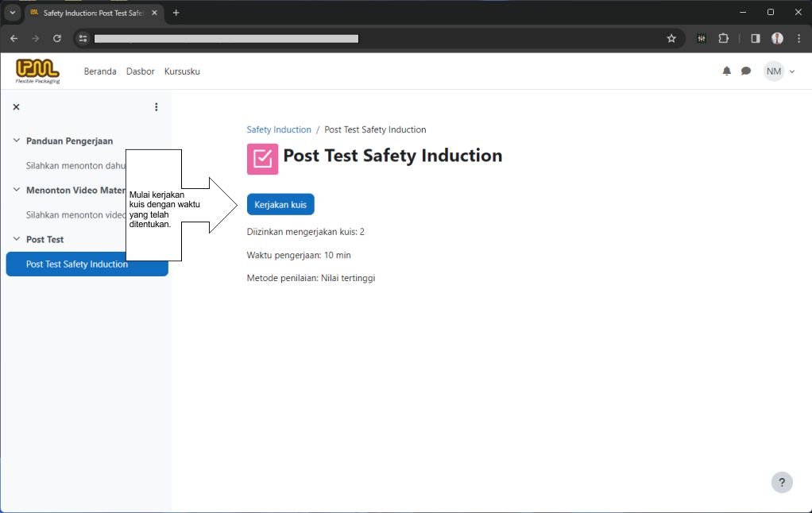This screenshot has width=812, height=513.
Task: Collapse the Panduan Pengerjaan section
Action: [x=16, y=141]
